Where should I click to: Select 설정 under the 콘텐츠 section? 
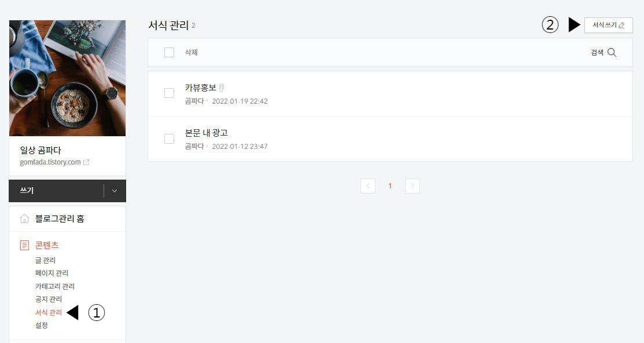pos(42,325)
